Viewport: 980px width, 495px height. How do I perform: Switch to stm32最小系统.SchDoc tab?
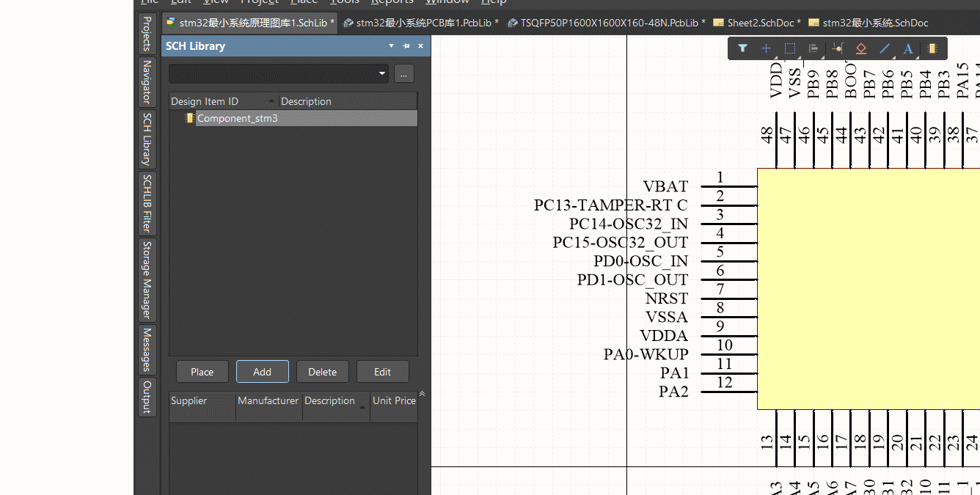[x=869, y=23]
